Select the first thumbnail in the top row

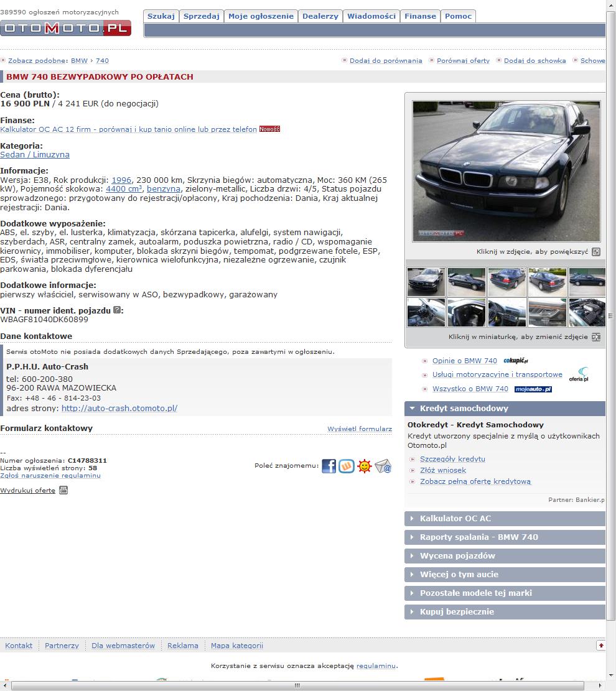pos(426,282)
